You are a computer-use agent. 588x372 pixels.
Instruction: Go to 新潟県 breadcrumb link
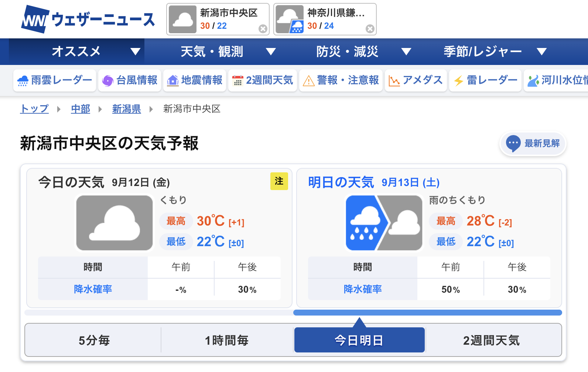coord(126,109)
